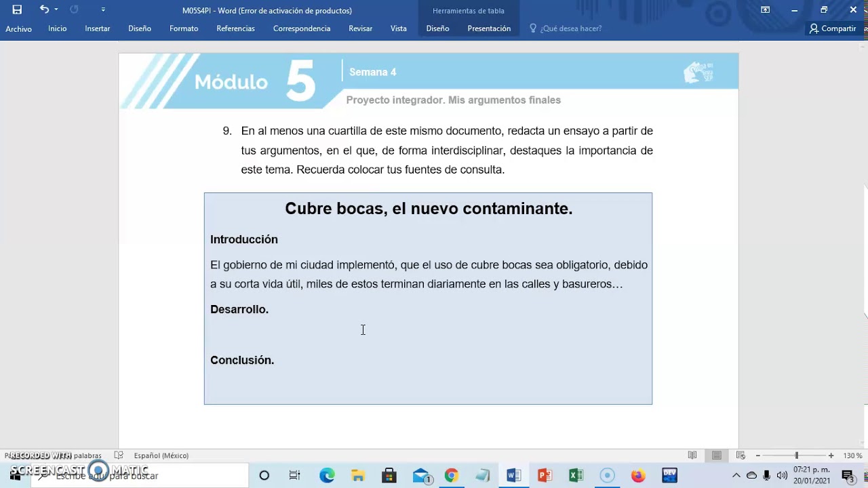Open the undo history dropdown arrow
Viewport: 868px width, 488px height.
pos(56,9)
